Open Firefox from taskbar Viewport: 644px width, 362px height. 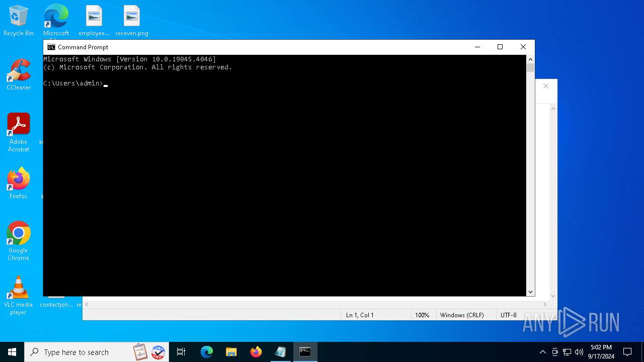click(256, 352)
